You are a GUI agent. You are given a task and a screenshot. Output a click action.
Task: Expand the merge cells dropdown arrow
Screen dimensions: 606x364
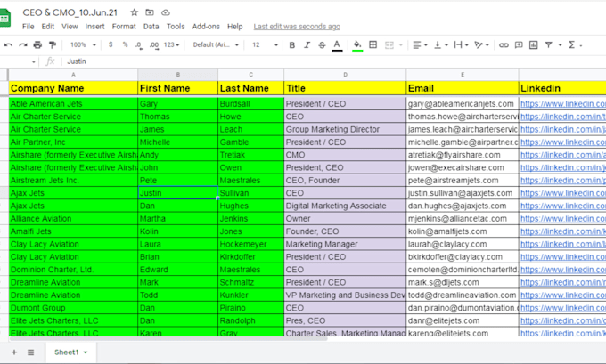click(401, 45)
